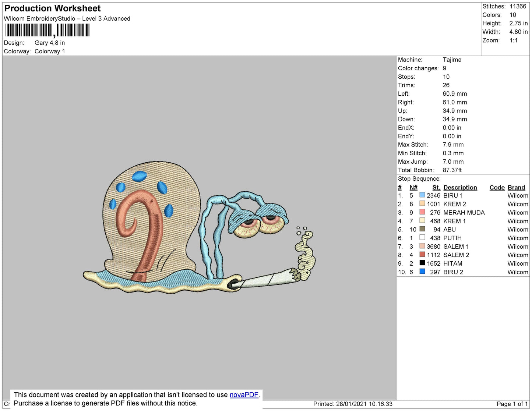Click the BIRU 1 light blue swatch
The width and height of the screenshot is (532, 411).
click(x=422, y=195)
